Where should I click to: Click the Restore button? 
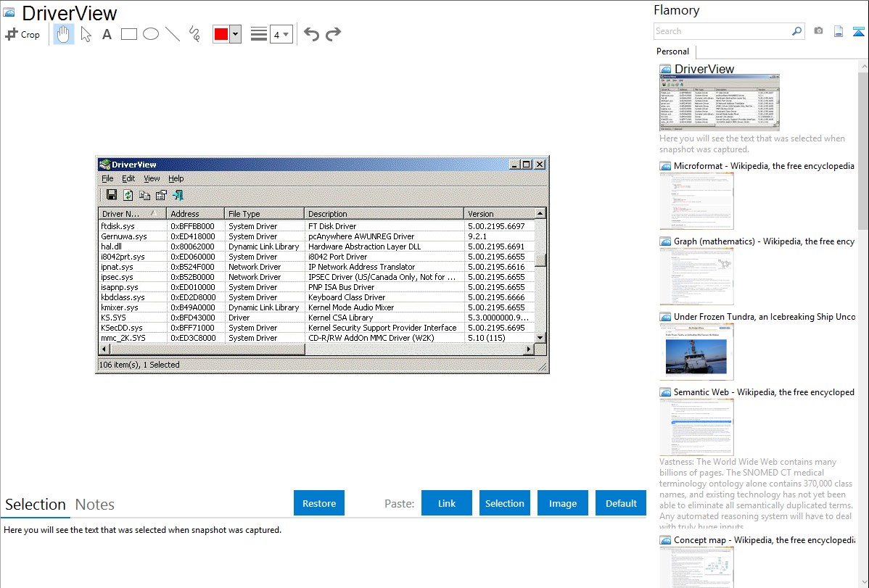tap(319, 503)
